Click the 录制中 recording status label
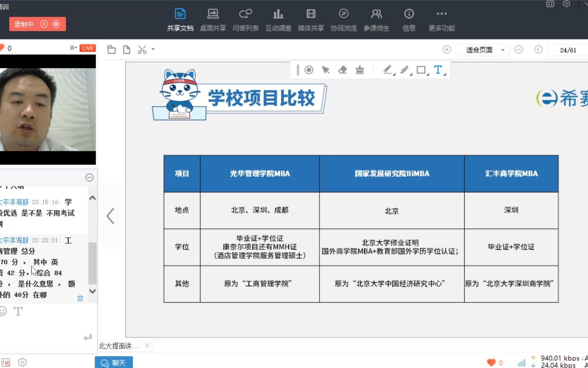This screenshot has width=588, height=368. (24, 24)
